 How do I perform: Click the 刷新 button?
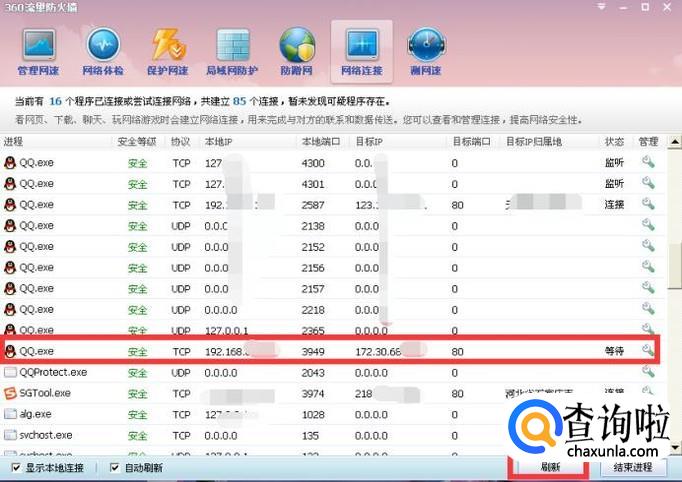coord(550,467)
